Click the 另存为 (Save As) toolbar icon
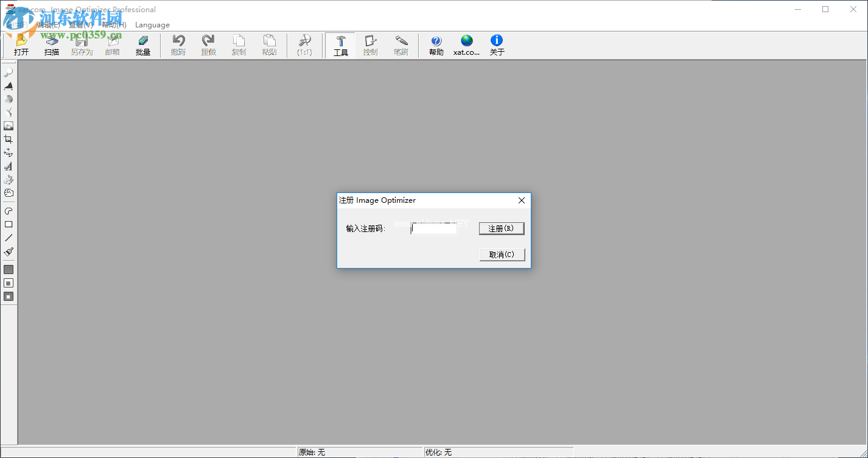Image resolution: width=868 pixels, height=458 pixels. (82, 45)
